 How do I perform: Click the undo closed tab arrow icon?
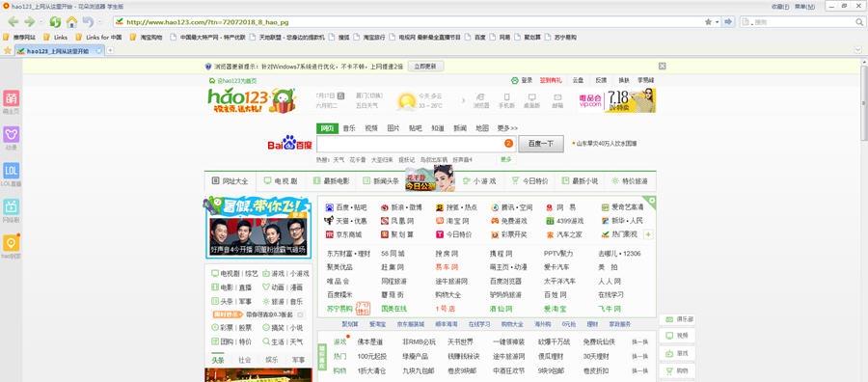(88, 21)
